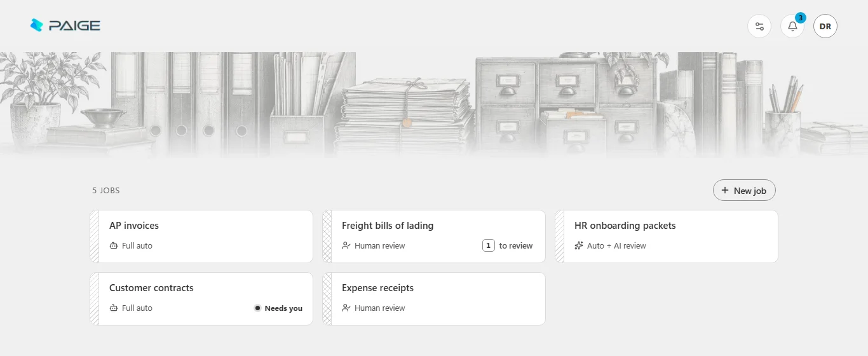Click Full auto label in Customer contracts
Image resolution: width=868 pixels, height=356 pixels.
coord(137,308)
